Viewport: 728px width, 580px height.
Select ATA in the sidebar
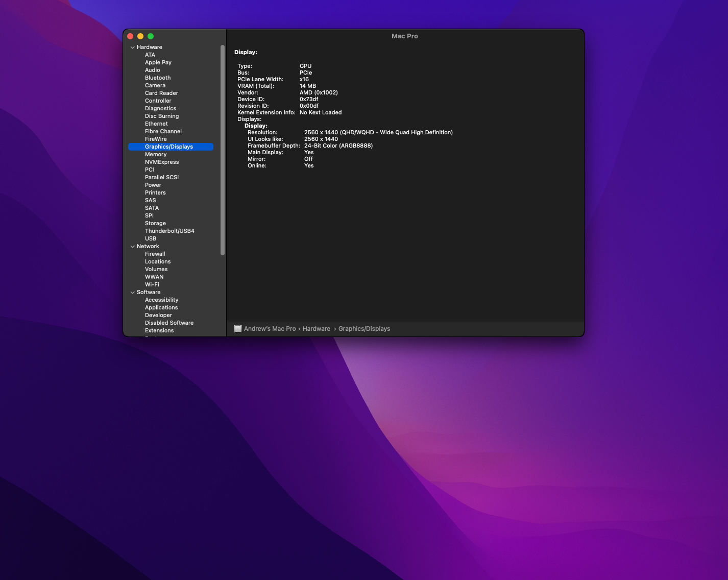(x=150, y=55)
